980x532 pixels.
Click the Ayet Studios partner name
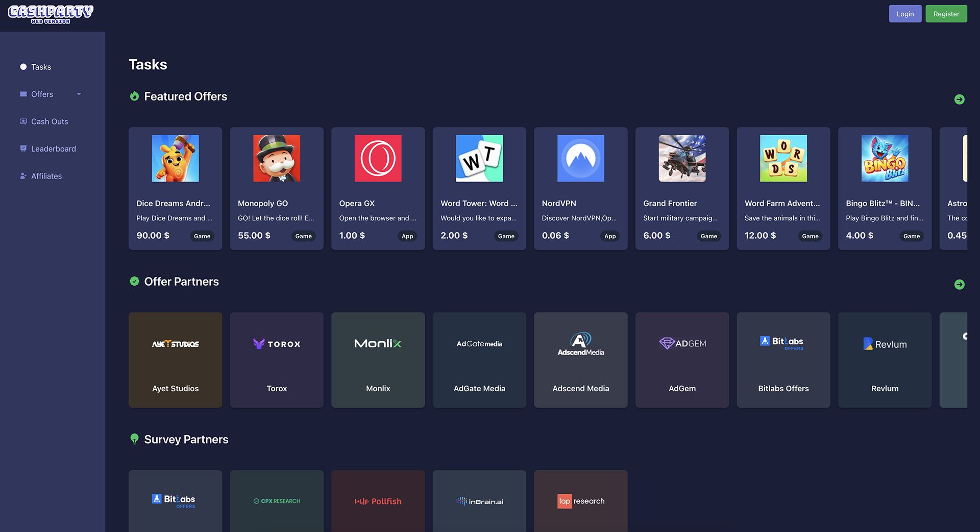coord(175,389)
